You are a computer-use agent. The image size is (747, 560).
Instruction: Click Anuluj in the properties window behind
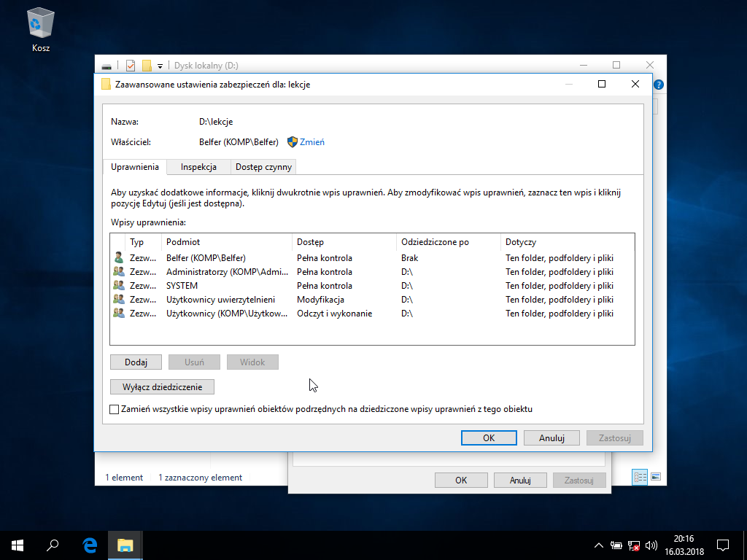[520, 480]
